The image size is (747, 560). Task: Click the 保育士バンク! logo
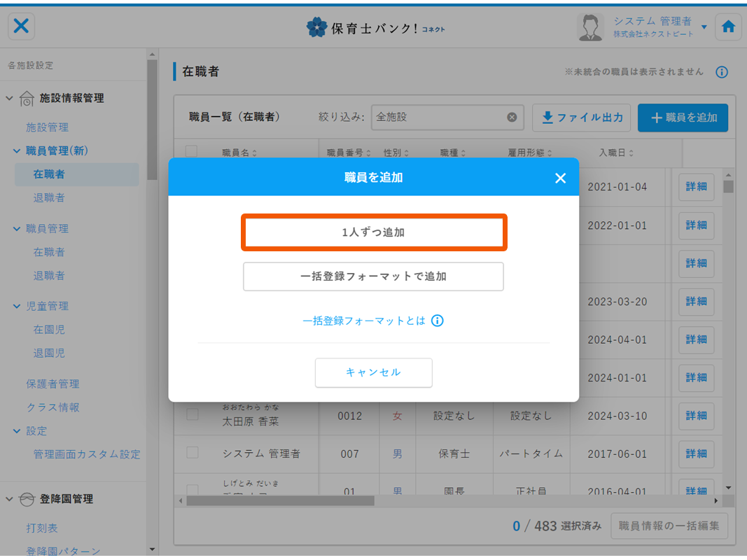pyautogui.click(x=375, y=28)
